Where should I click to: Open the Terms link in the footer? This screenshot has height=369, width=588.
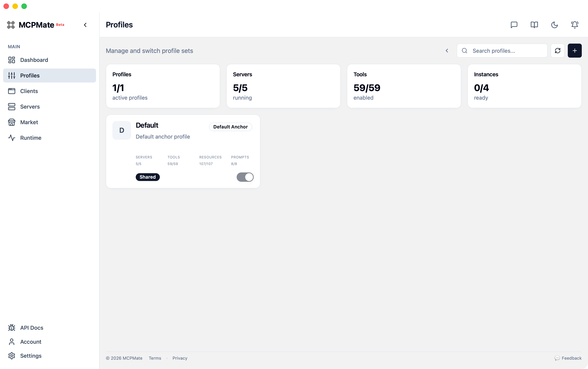click(155, 358)
